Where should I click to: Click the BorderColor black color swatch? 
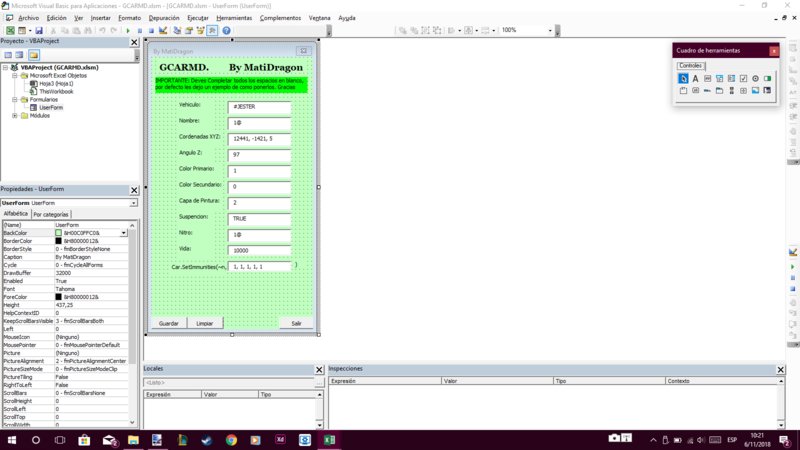(59, 241)
